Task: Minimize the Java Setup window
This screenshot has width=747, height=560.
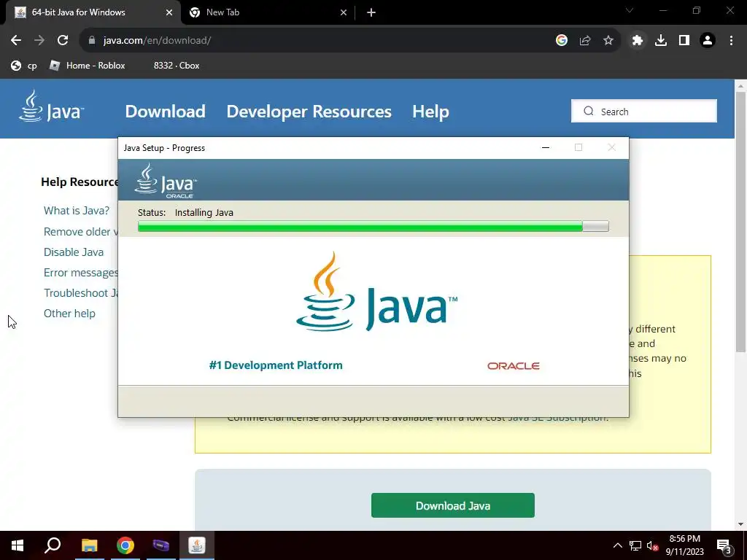Action: (546, 147)
